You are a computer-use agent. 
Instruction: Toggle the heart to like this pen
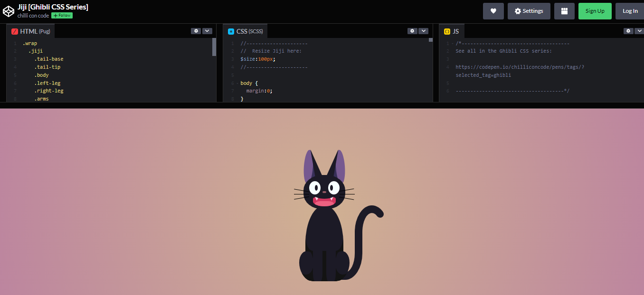[493, 10]
